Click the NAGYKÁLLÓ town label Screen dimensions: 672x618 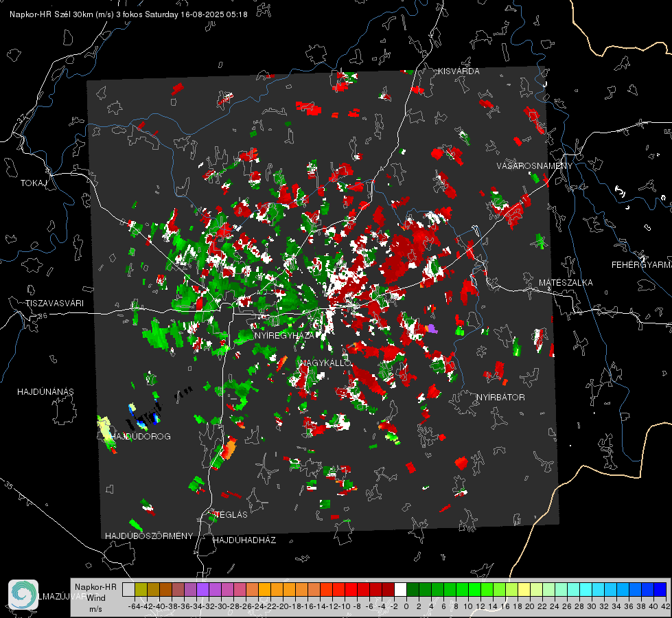326,363
